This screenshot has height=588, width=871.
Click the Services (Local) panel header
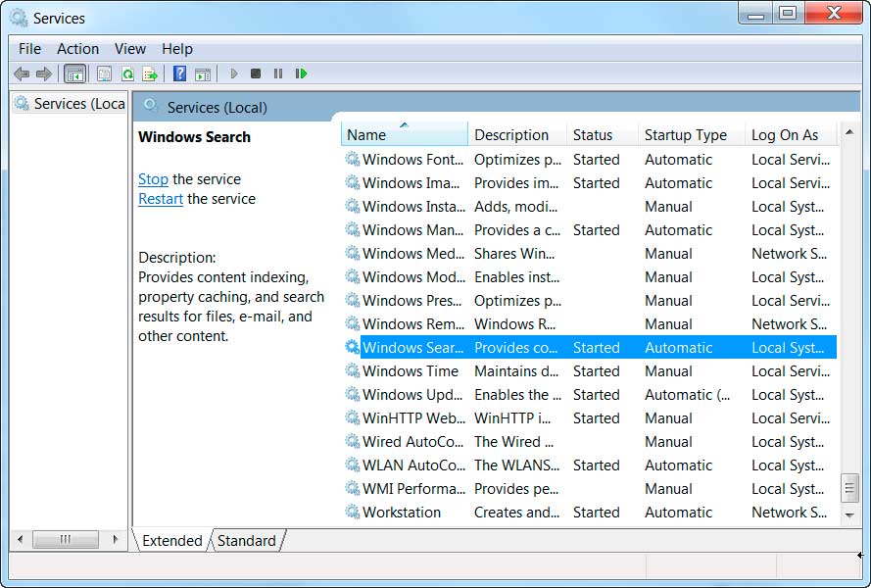496,107
